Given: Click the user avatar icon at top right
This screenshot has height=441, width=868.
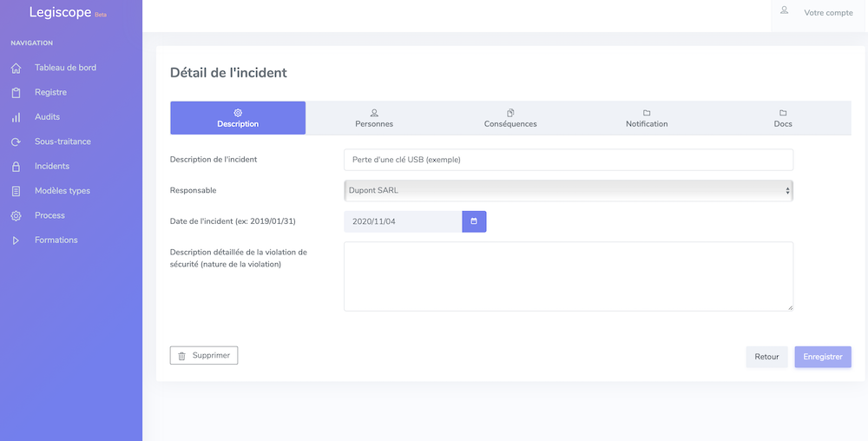Looking at the screenshot, I should 784,10.
